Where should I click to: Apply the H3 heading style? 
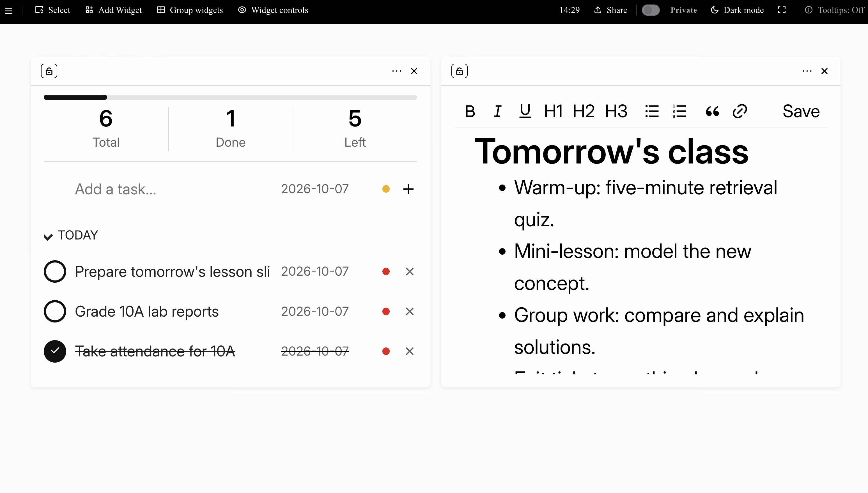tap(616, 111)
